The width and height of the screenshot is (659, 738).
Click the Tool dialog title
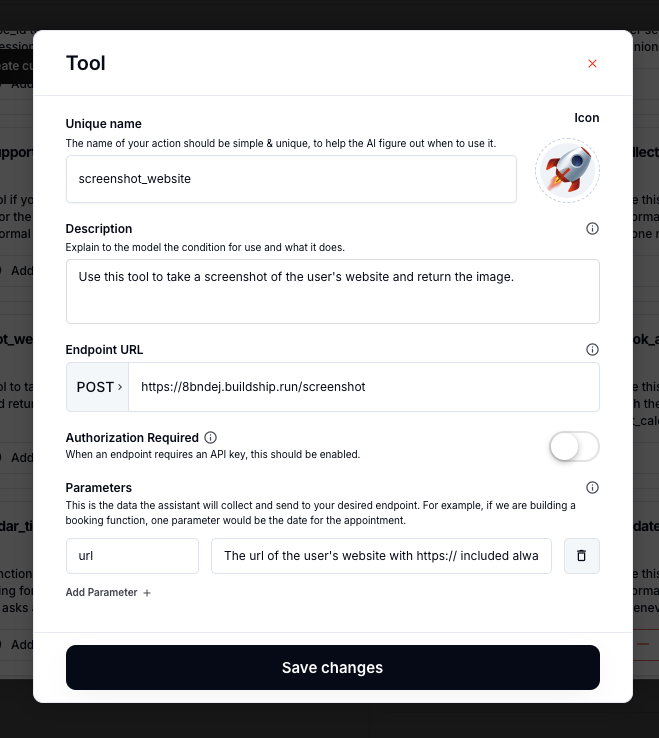coord(86,63)
